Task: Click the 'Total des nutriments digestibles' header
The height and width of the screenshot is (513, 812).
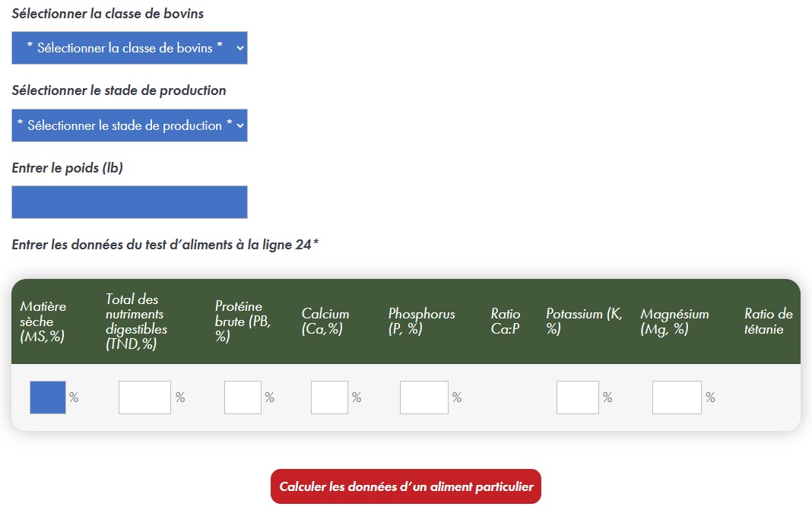Action: (137, 321)
